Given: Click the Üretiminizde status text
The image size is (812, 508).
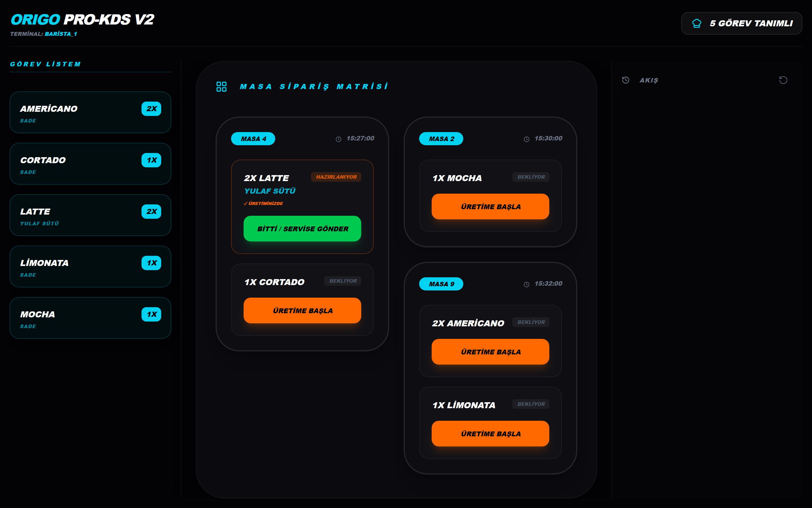Looking at the screenshot, I should 263,203.
